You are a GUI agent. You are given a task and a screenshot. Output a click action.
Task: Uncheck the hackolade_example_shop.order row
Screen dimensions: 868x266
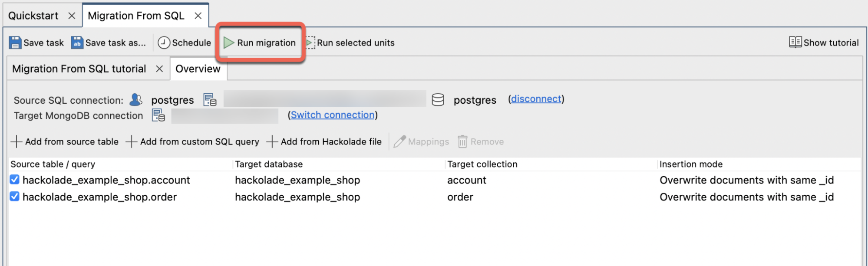point(14,197)
